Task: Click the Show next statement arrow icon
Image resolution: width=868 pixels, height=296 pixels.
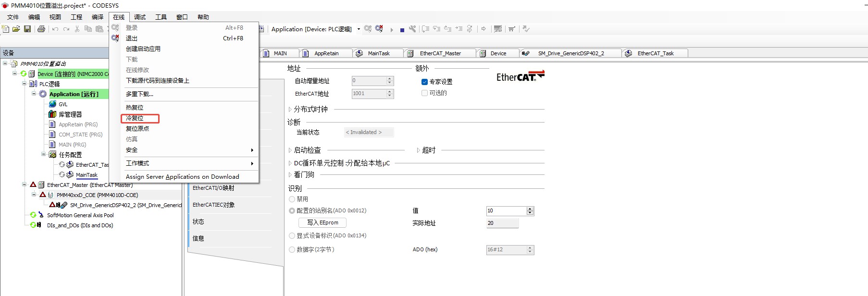Action: [x=484, y=29]
